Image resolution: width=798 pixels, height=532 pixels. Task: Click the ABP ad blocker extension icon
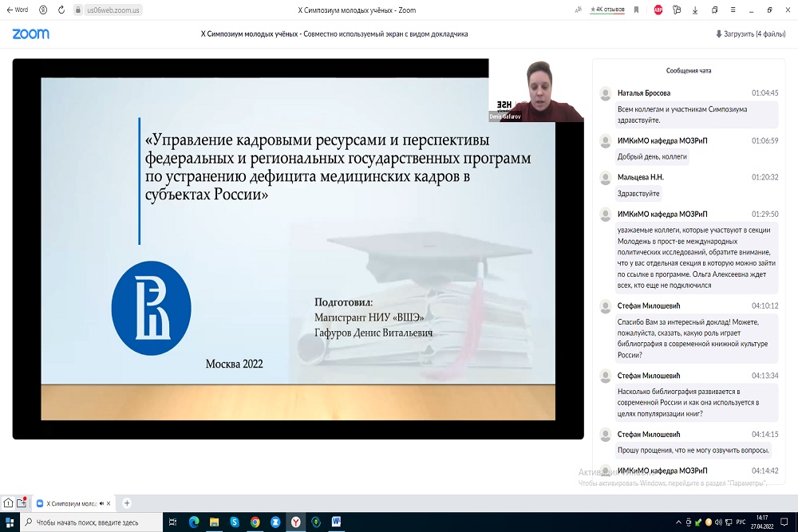tap(658, 10)
